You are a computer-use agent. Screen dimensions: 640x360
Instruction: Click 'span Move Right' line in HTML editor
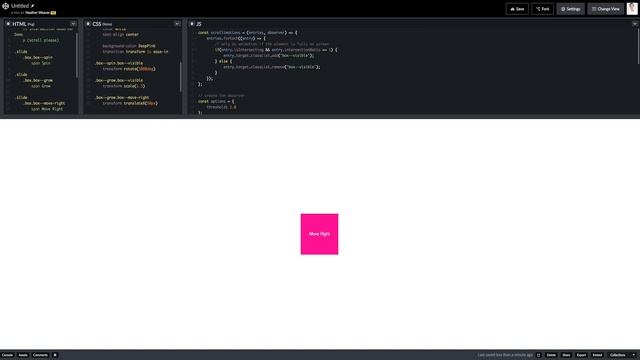(47, 109)
